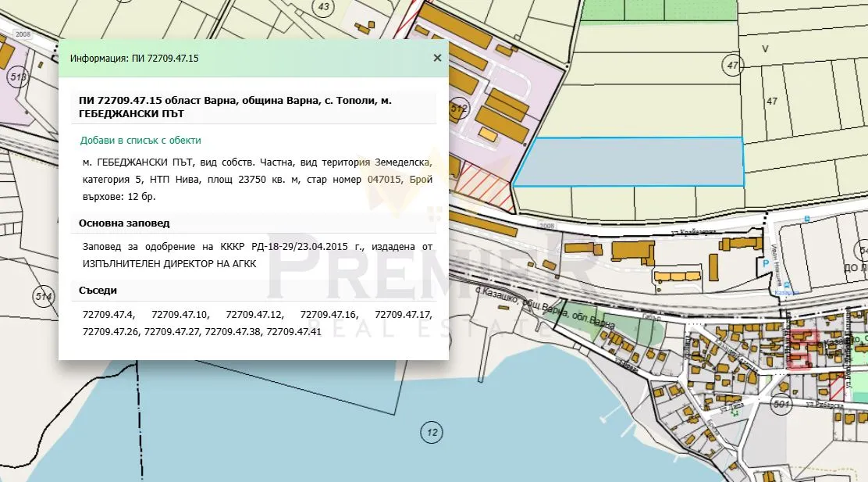Click the 'Съседи' section heading
The width and height of the screenshot is (868, 482).
point(98,291)
